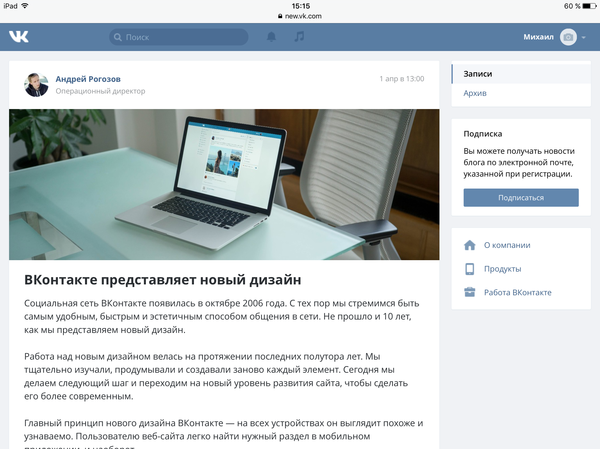Screen dimensions: 600x449
Task: Focus the Поиск search field
Action: coord(179,37)
